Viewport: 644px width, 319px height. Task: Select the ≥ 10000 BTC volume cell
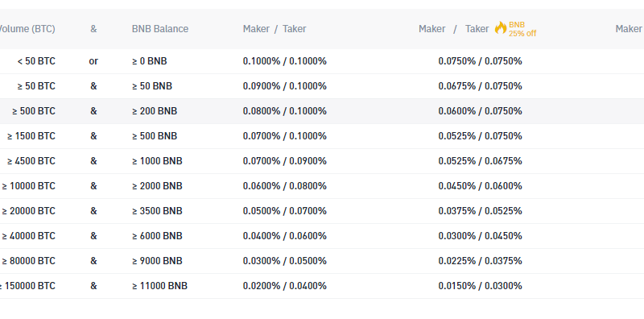[28, 186]
